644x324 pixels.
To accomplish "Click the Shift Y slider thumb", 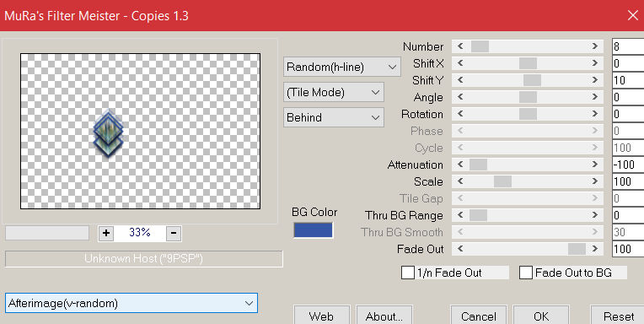I will pos(532,80).
